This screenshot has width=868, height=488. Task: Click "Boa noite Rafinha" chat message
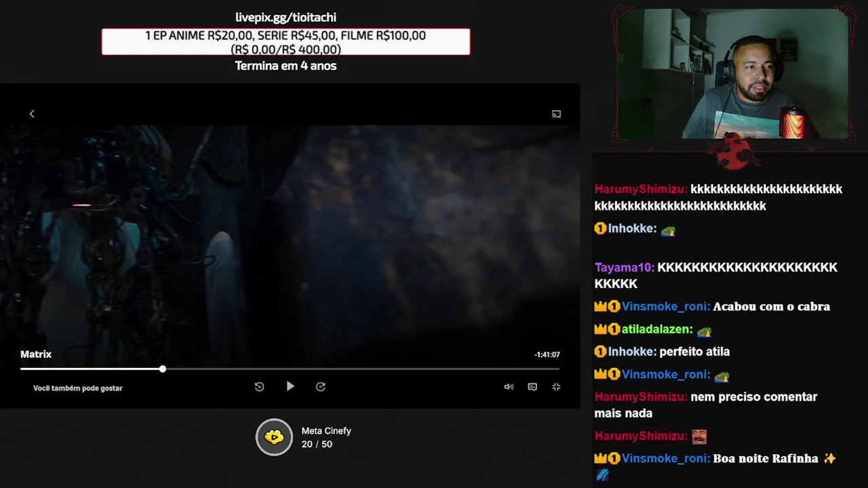[x=766, y=459]
